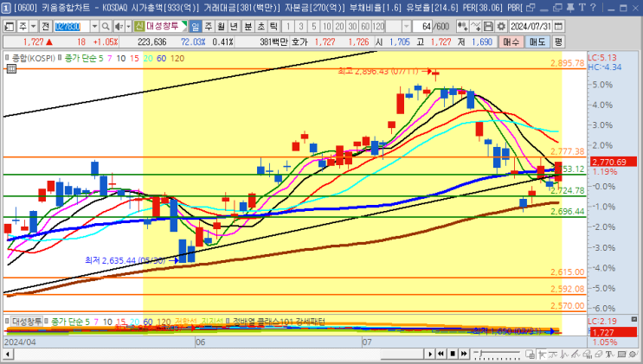This screenshot has width=643, height=364.
Task: Click the replay play button
Action: coord(430,354)
